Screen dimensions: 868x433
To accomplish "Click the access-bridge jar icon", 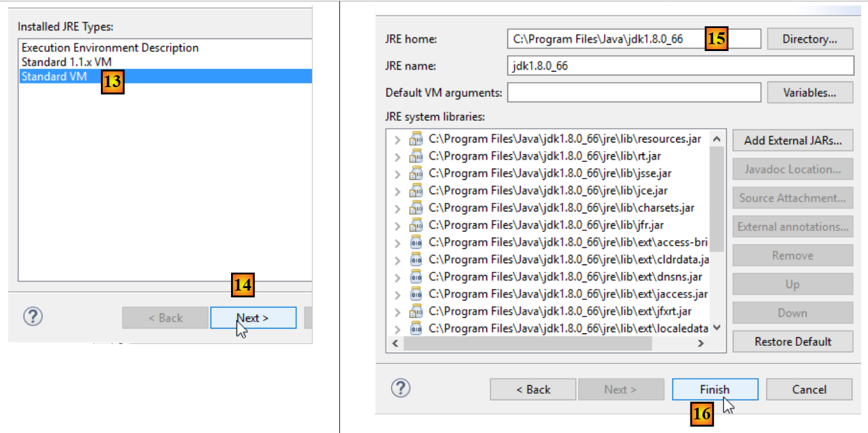I will 416,243.
